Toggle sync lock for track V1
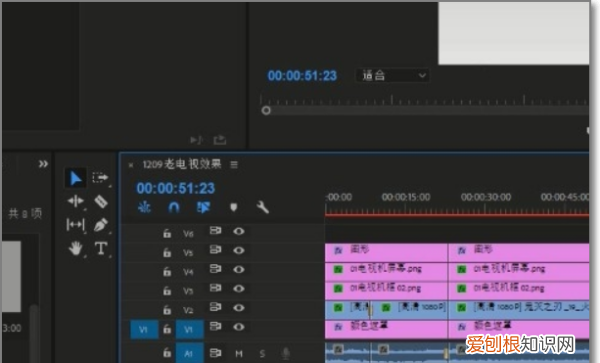The height and width of the screenshot is (363, 600). tap(215, 326)
